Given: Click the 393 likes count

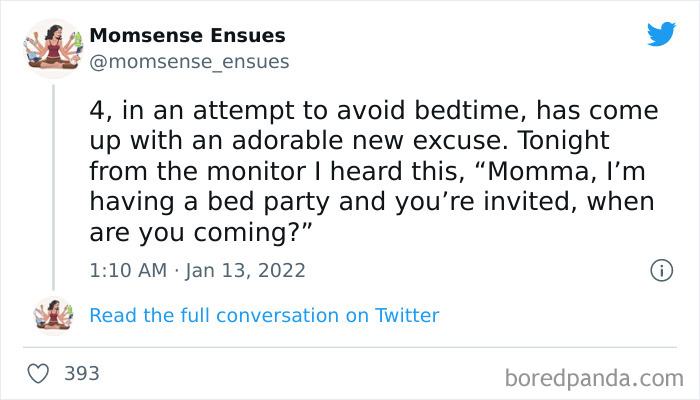Looking at the screenshot, I should 82,374.
